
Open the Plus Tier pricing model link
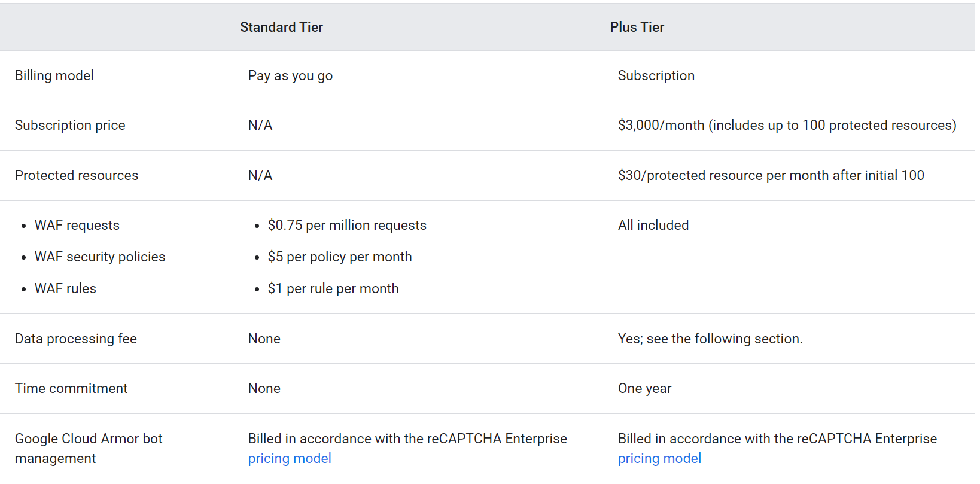point(659,459)
